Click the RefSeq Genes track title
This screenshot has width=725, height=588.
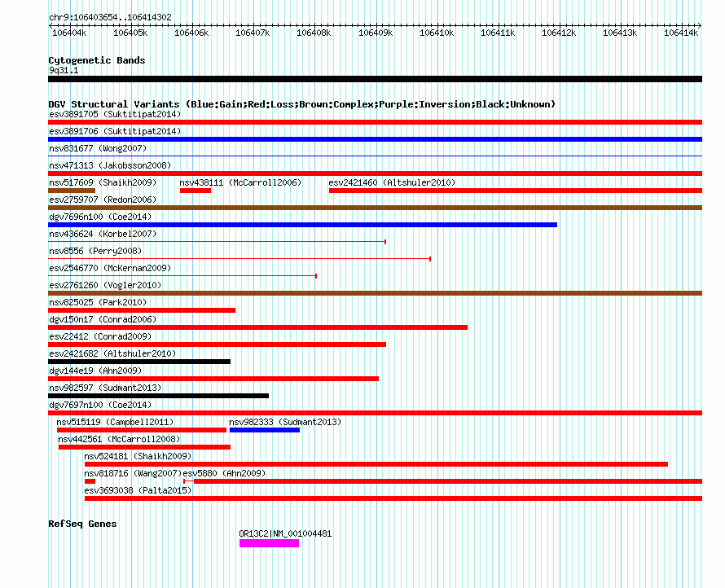pos(82,524)
